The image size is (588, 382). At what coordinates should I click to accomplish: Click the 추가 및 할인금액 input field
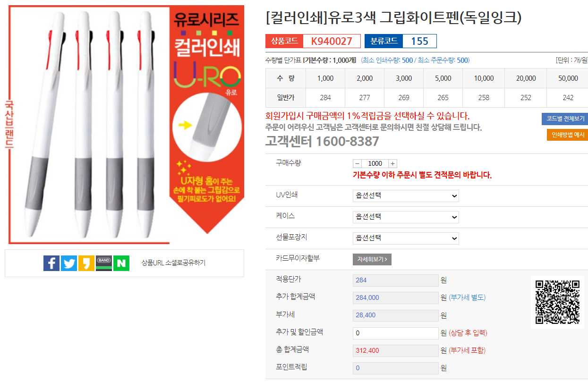click(396, 333)
